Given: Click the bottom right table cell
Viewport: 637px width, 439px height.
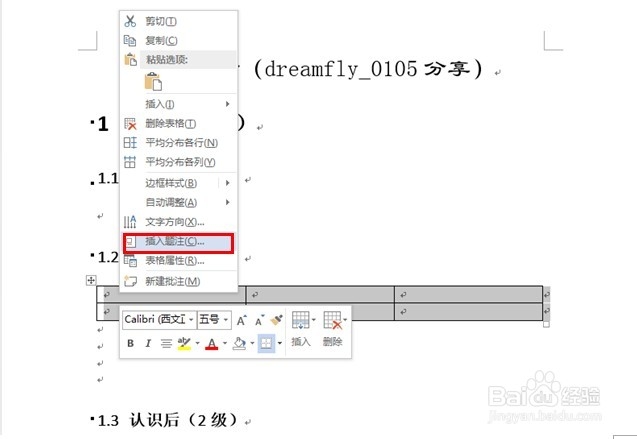Looking at the screenshot, I should coord(468,312).
